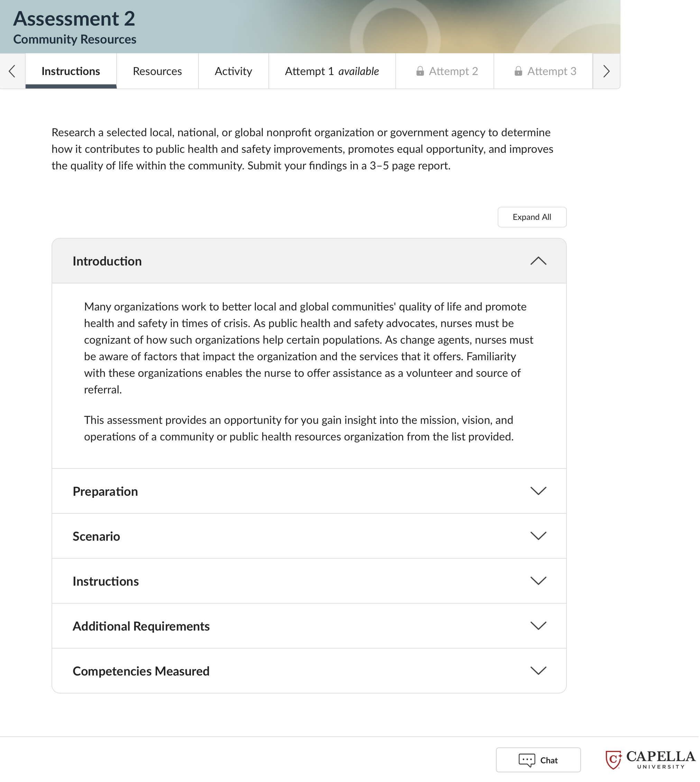The image size is (700, 782).
Task: Collapse the Introduction section chevron
Action: click(x=538, y=261)
